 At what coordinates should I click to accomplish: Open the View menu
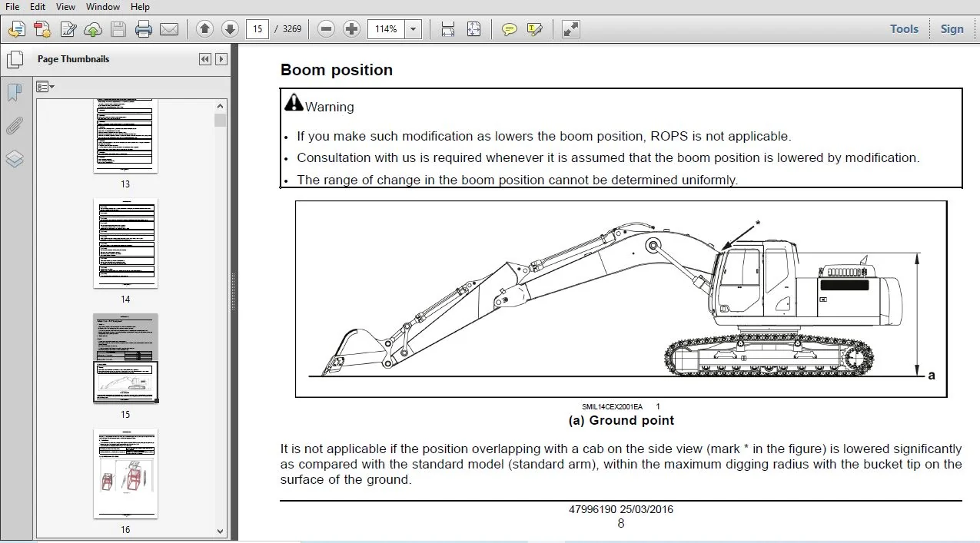(65, 7)
